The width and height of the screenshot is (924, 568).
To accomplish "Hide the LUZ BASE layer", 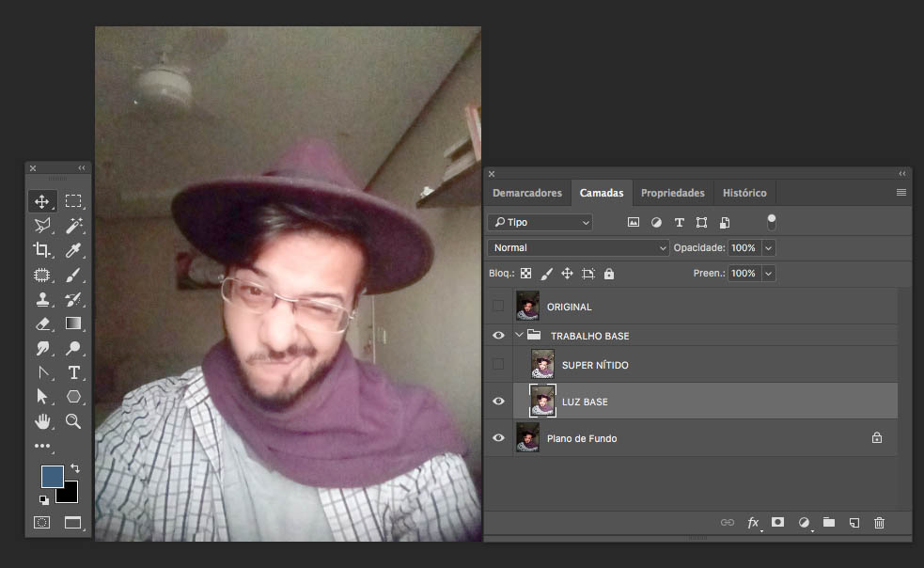I will point(498,402).
